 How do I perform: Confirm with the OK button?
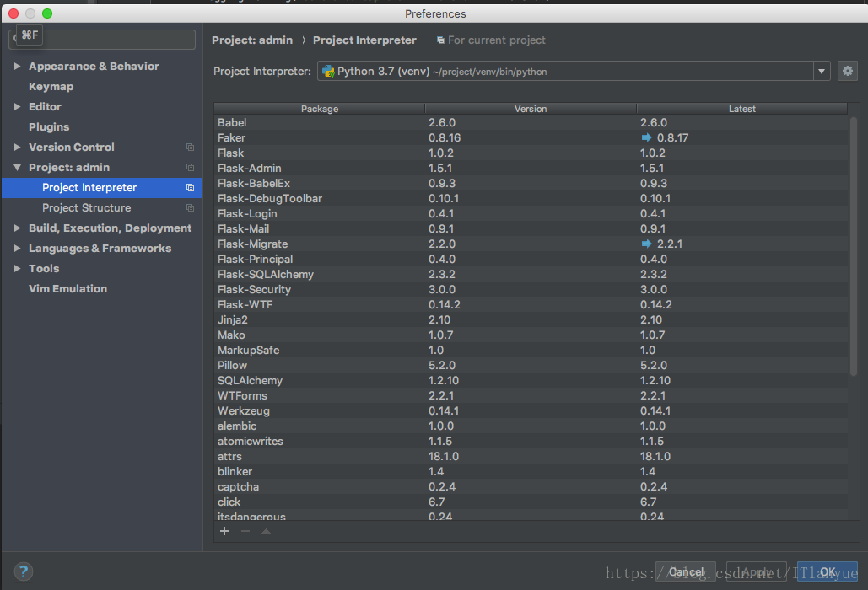click(827, 571)
